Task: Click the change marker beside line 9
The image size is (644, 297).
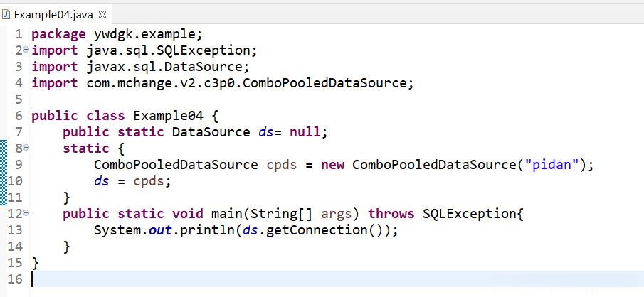Action: [x=3, y=165]
